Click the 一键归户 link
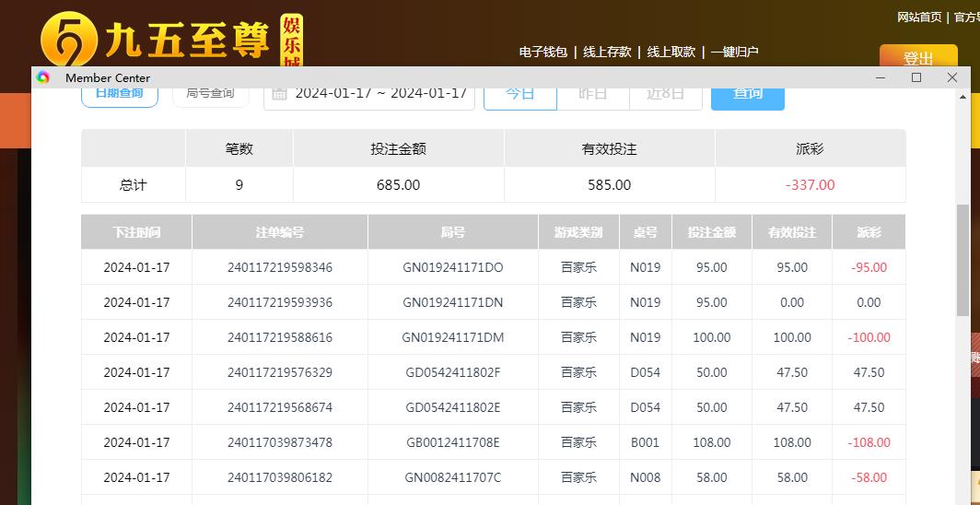Viewport: 980px width, 505px height. pyautogui.click(x=734, y=53)
